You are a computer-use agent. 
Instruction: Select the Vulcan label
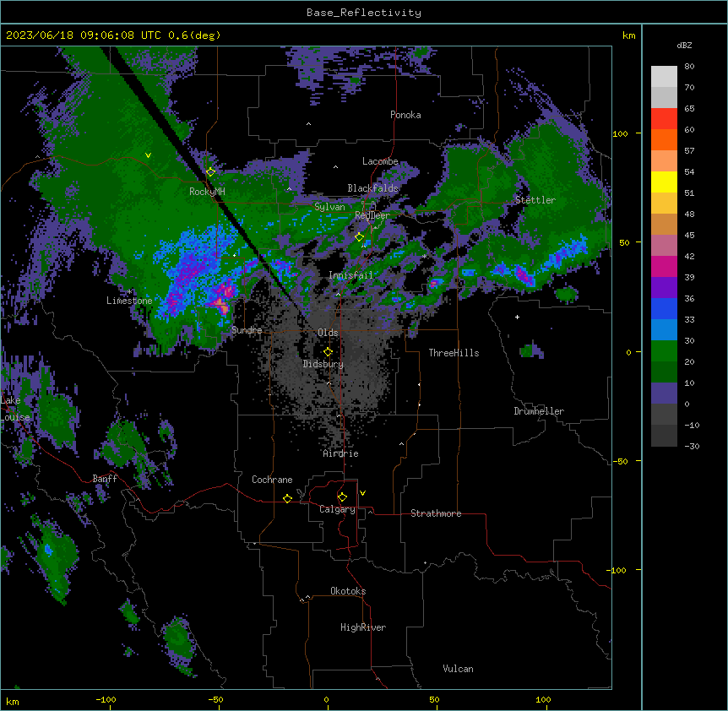coord(459,669)
